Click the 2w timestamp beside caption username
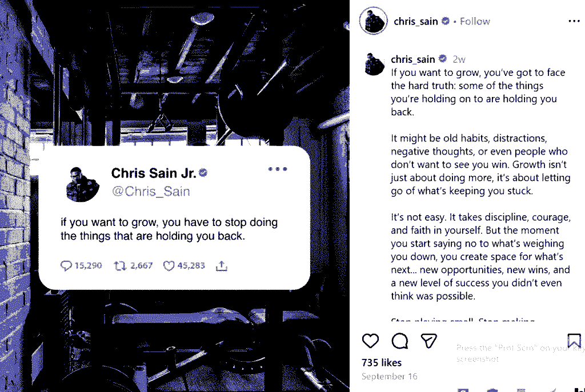 (459, 59)
